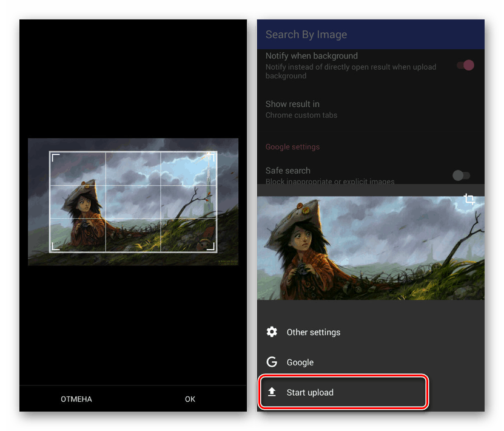Click the Google settings section header
This screenshot has width=504, height=431.
[x=292, y=147]
